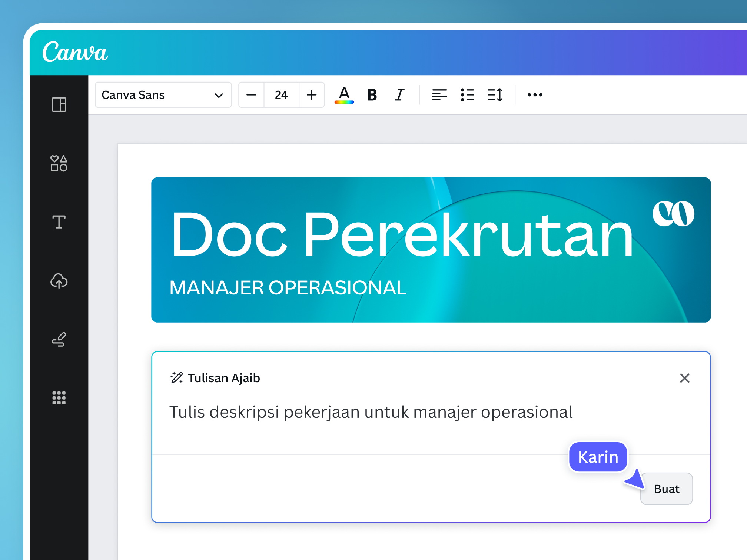Toggle the bulleted list formatting
This screenshot has width=747, height=560.
click(x=468, y=95)
